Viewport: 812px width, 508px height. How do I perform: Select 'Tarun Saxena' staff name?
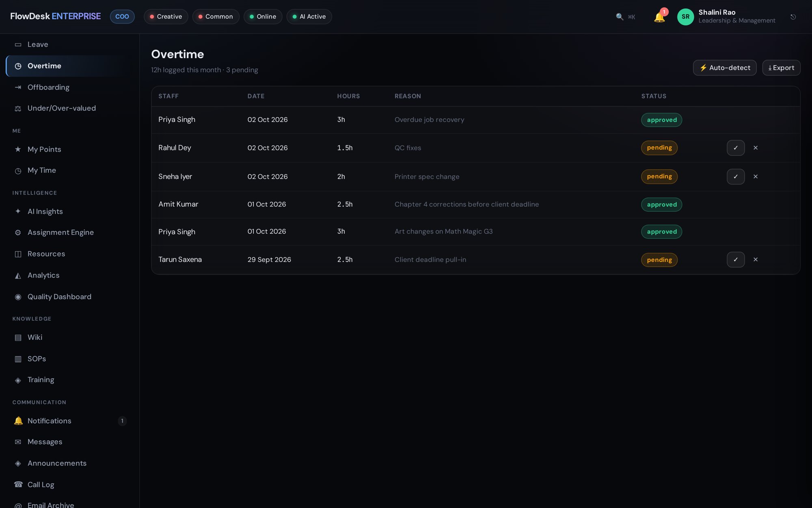pyautogui.click(x=180, y=260)
